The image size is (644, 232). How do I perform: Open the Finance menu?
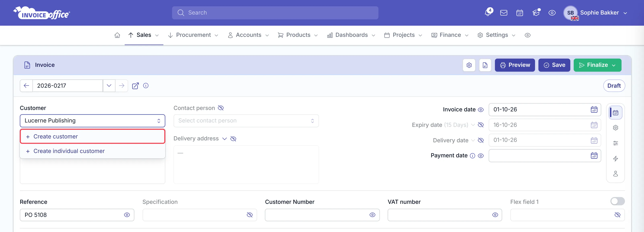(x=450, y=35)
